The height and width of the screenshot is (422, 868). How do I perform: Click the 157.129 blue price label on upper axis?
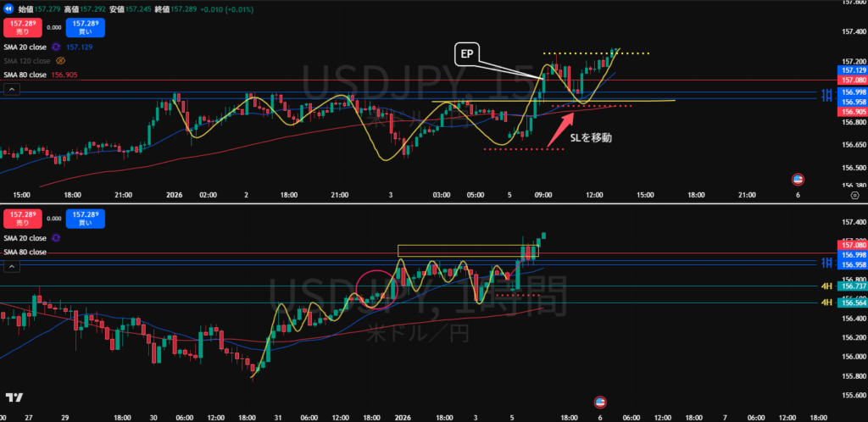[x=852, y=71]
